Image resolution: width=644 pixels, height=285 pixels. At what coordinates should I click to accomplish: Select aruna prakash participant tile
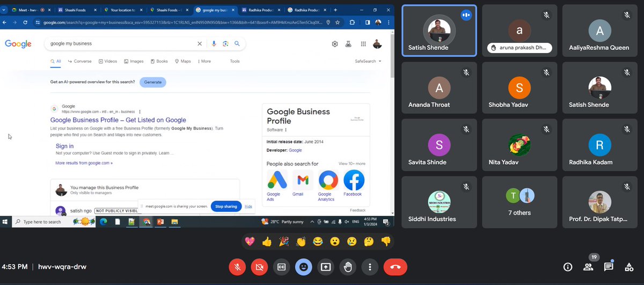pyautogui.click(x=519, y=31)
